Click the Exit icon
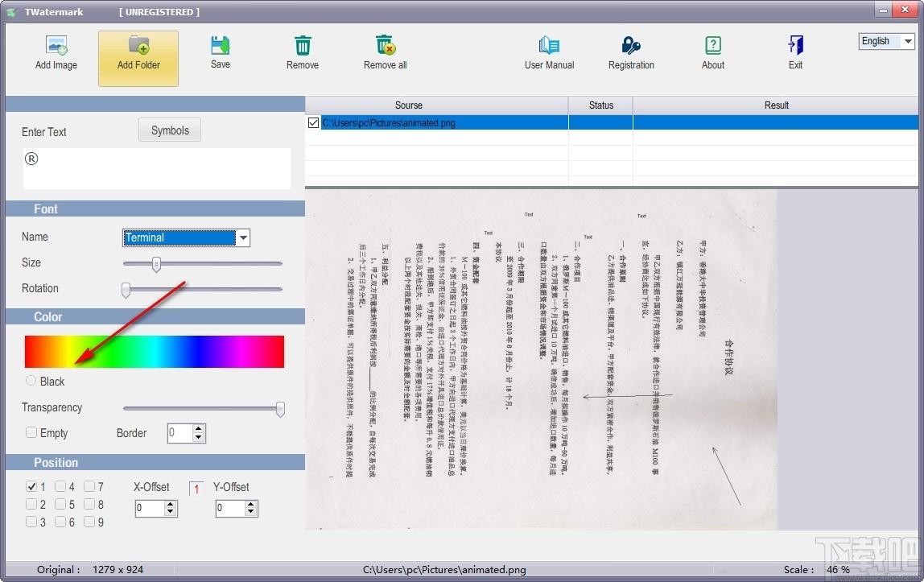 pos(795,45)
